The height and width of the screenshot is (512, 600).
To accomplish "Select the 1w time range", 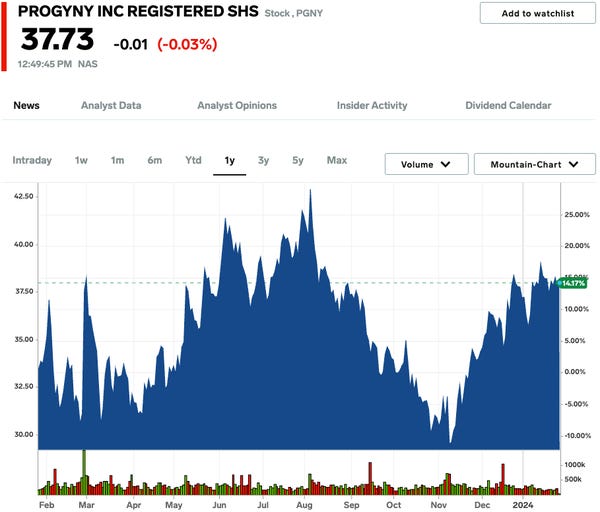I will pos(81,160).
